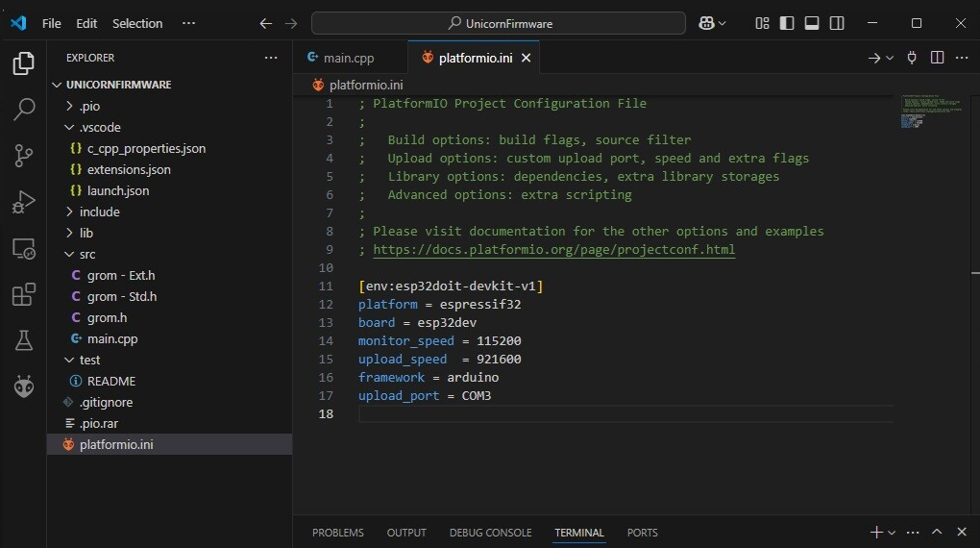Click the UnicornFirmware command center search

(498, 24)
